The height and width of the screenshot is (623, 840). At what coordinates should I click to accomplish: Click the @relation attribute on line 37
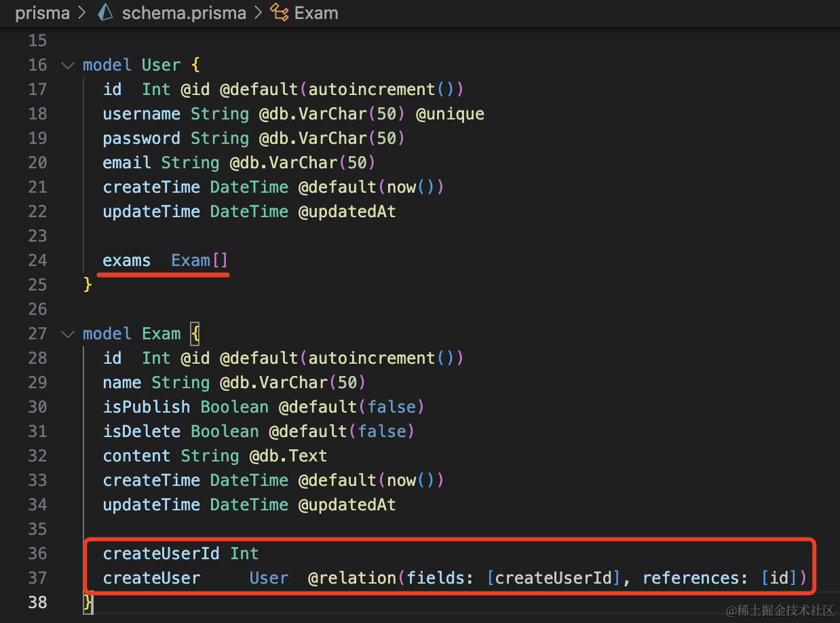(351, 578)
